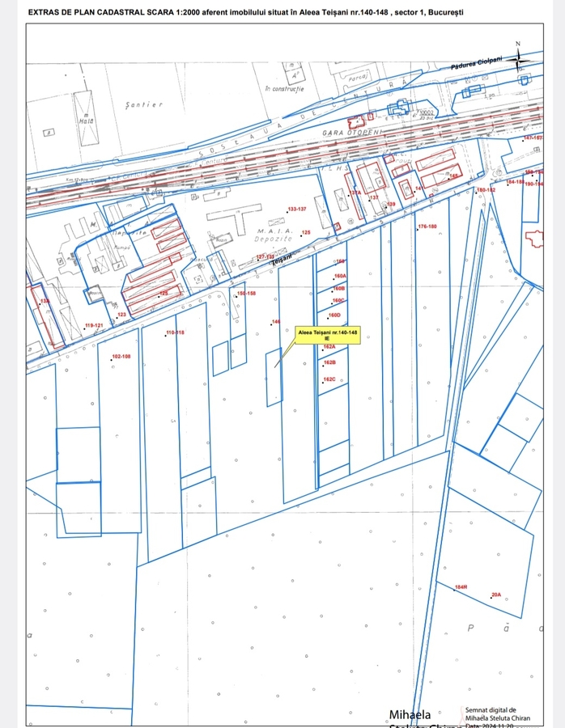Click parcel number '137A'
This screenshot has height=728, width=565.
(355, 193)
